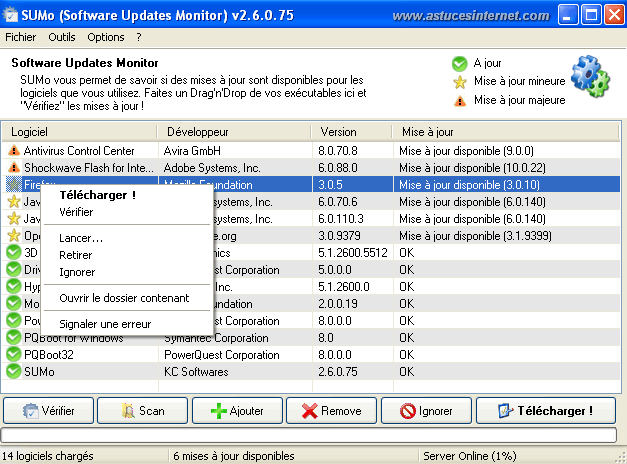The width and height of the screenshot is (627, 464).
Task: Click the star icon in the 6.0.70.6 row
Action: (14, 202)
